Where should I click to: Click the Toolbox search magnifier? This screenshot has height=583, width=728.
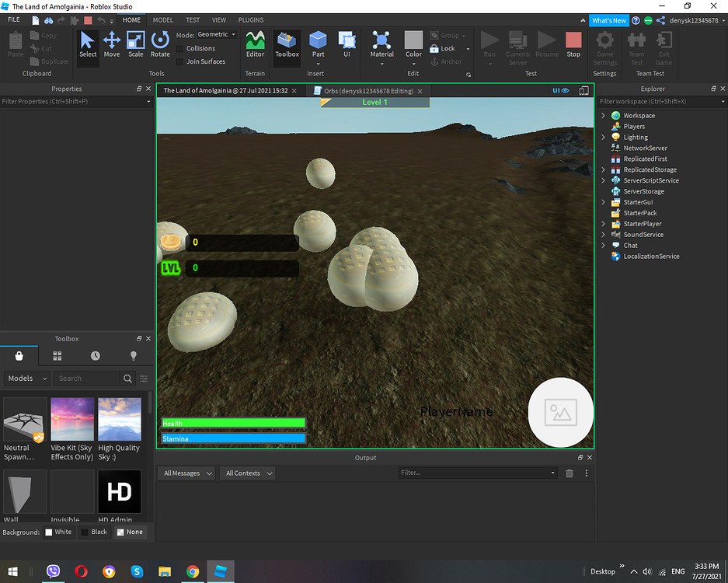coord(127,379)
